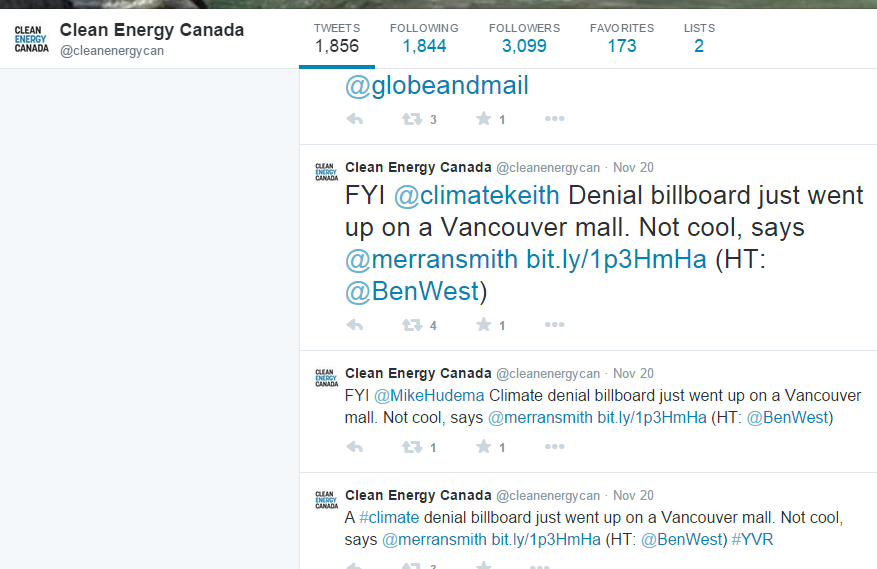Screen dimensions: 877x569
Task: Expand more options on @globeandmail tweet
Action: coord(555,119)
